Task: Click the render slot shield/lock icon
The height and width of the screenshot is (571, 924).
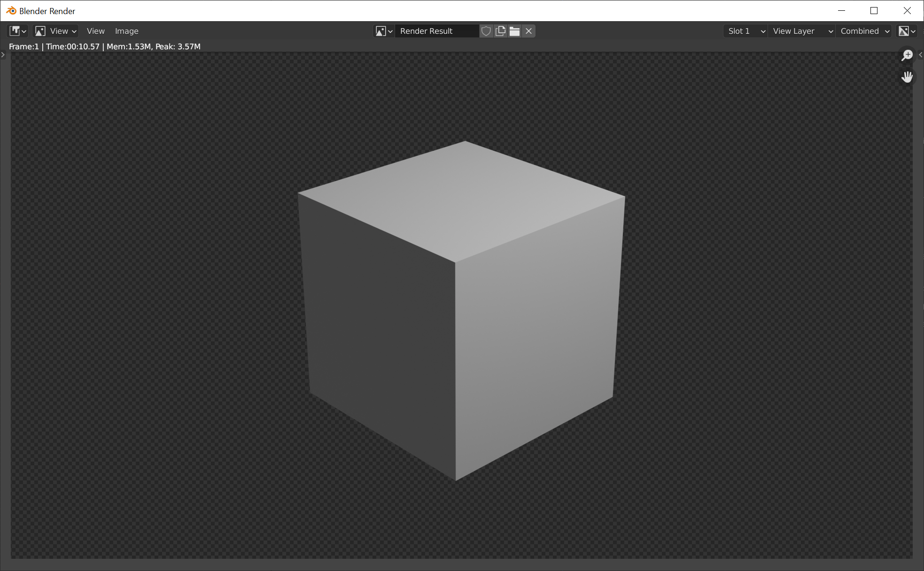Action: [487, 31]
